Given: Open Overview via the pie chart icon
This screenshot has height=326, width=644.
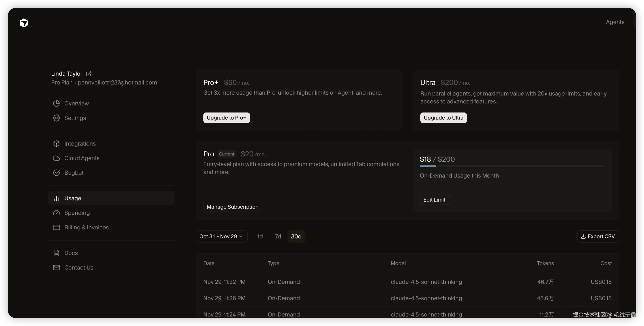Looking at the screenshot, I should (x=56, y=103).
